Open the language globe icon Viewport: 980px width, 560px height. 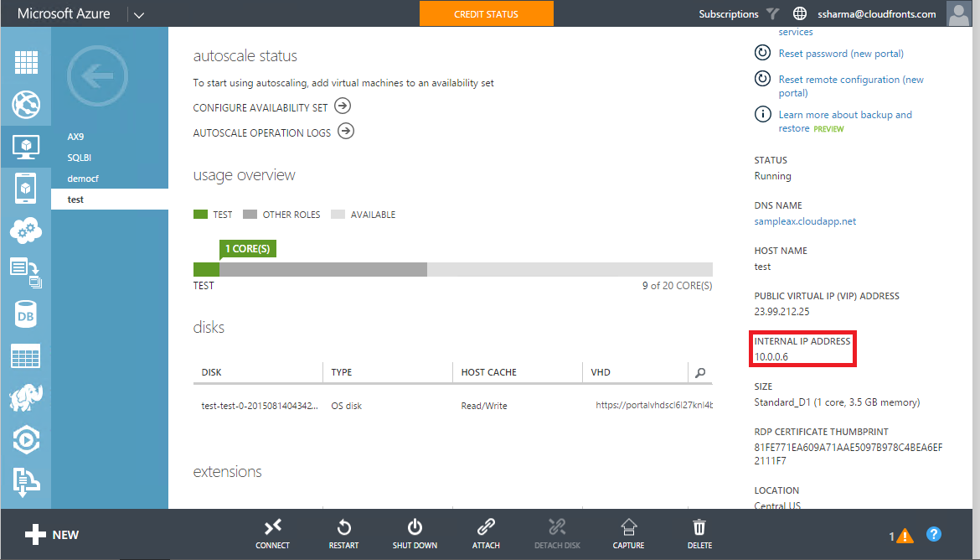click(799, 13)
